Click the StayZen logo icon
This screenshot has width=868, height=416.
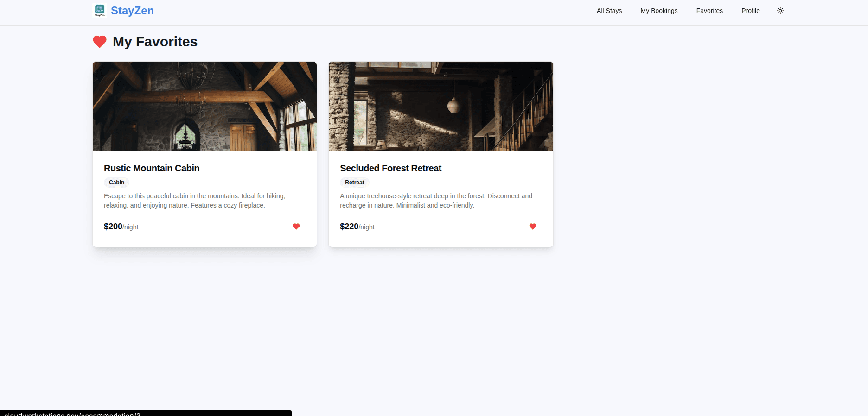[x=100, y=11]
